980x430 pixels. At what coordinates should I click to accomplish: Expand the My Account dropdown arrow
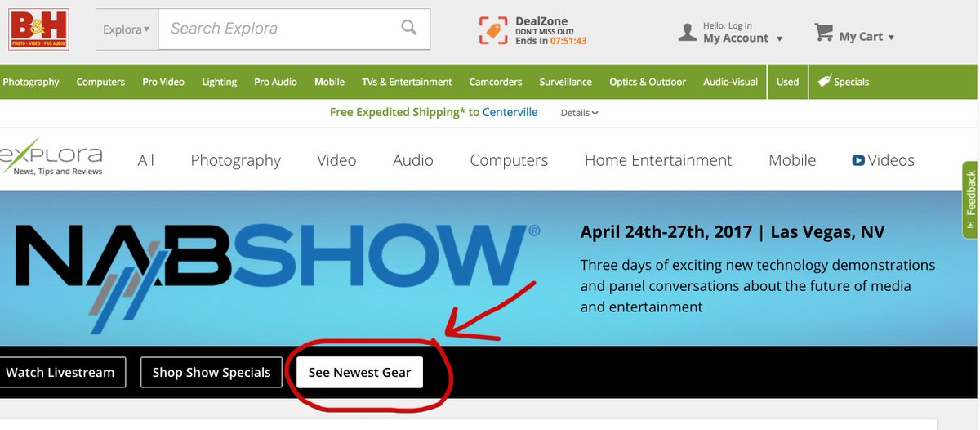[779, 38]
